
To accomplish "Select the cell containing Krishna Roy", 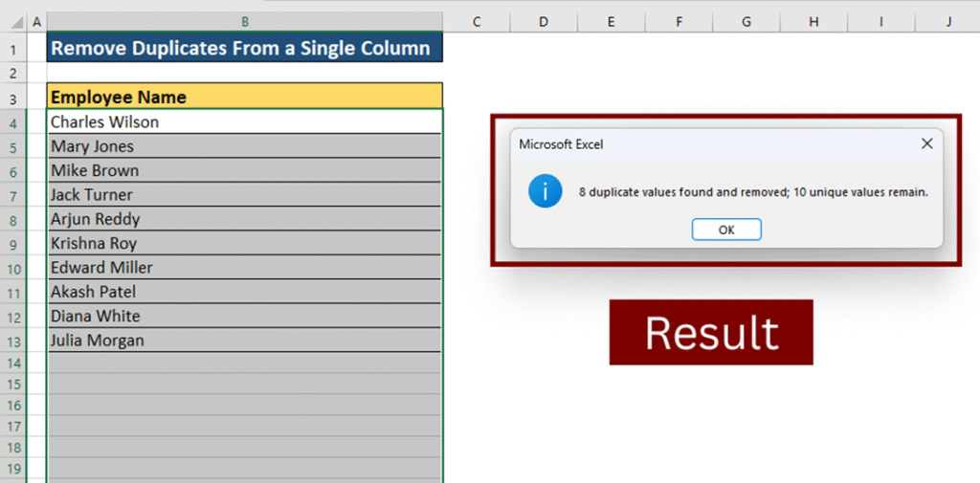I will point(245,243).
